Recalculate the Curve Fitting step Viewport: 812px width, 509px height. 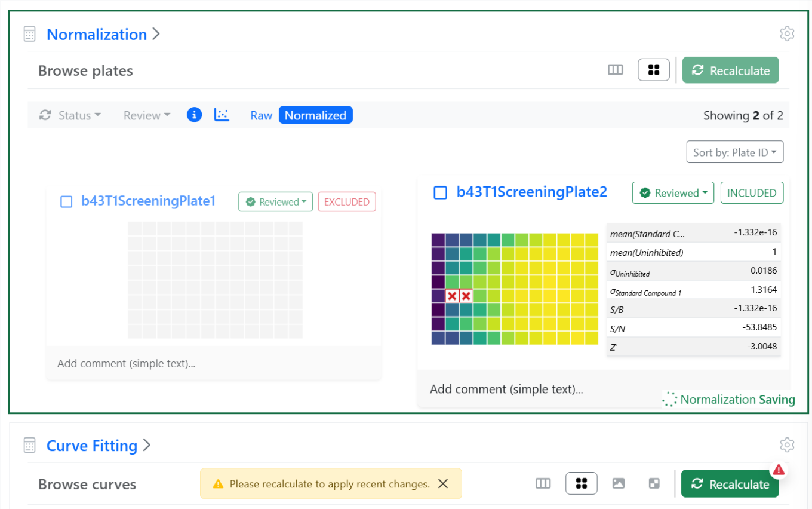point(730,485)
